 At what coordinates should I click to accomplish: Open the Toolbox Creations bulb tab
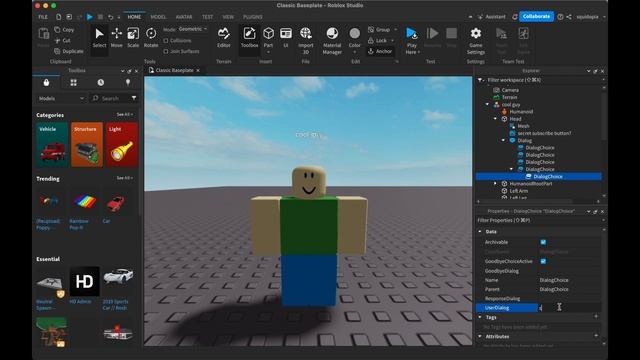tap(128, 82)
